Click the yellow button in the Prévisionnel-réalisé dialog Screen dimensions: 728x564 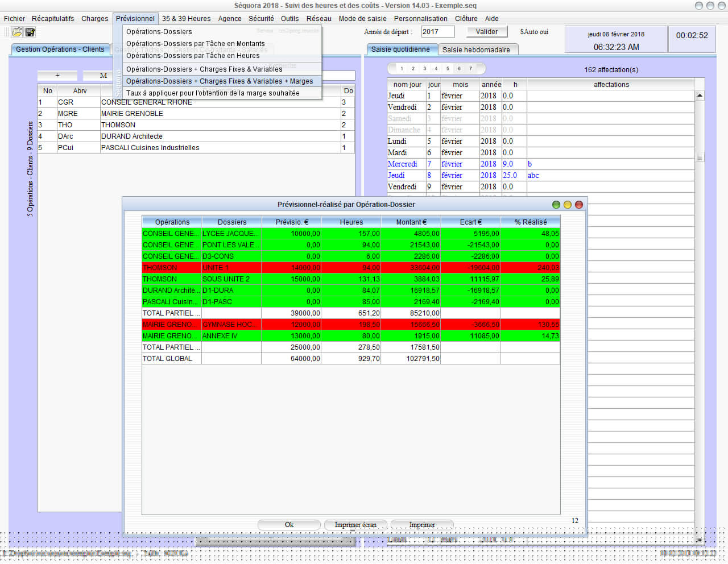tap(568, 205)
